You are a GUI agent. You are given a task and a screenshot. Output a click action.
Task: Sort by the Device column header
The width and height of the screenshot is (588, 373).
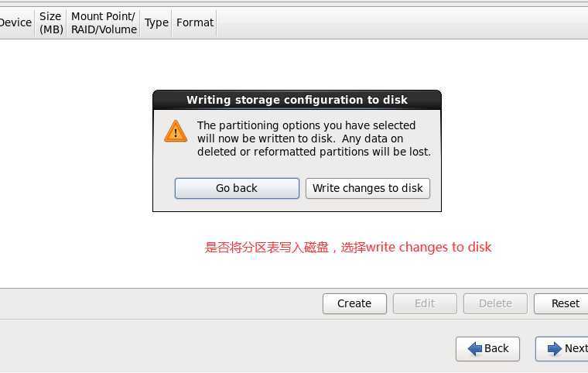coord(16,23)
